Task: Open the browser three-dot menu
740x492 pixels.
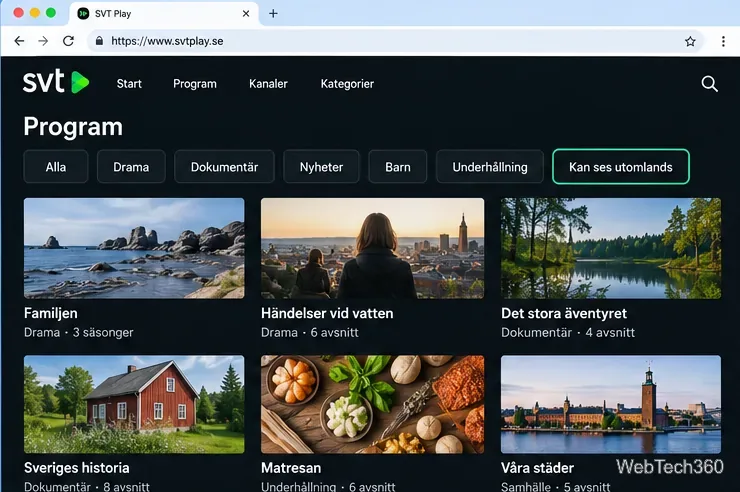Action: click(x=723, y=42)
